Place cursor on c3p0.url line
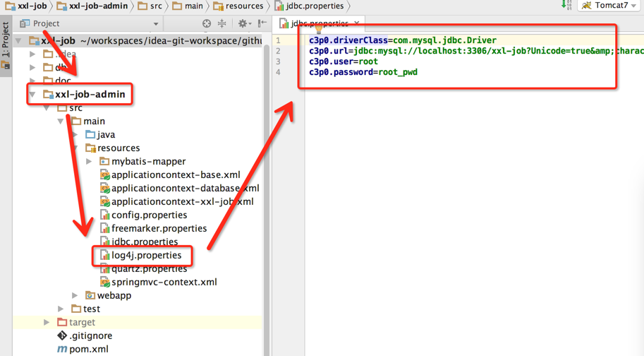 click(476, 51)
